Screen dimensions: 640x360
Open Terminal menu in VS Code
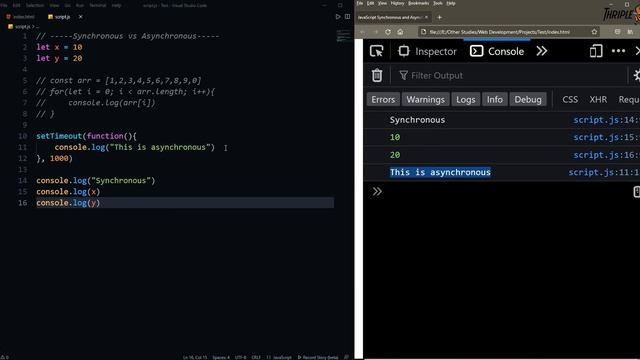point(98,5)
